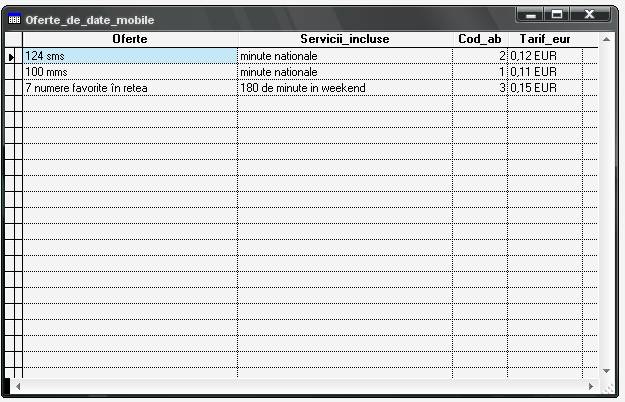Click the horizontal scrollbar right arrow
The height and width of the screenshot is (402, 625).
point(590,386)
